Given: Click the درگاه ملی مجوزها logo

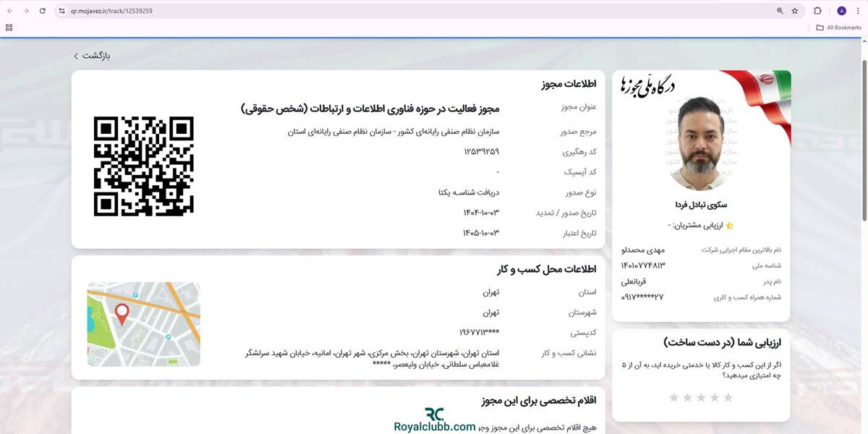Looking at the screenshot, I should click(x=648, y=86).
